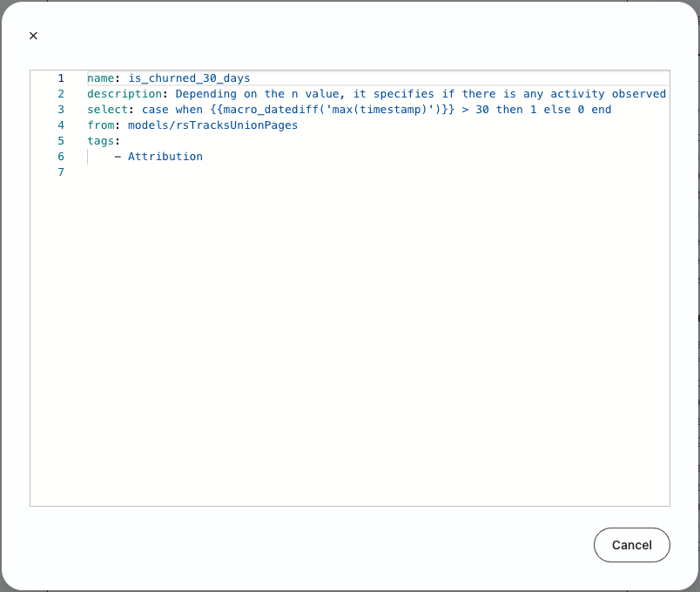The image size is (700, 592).
Task: Click the Attribution tag entry
Action: point(165,156)
